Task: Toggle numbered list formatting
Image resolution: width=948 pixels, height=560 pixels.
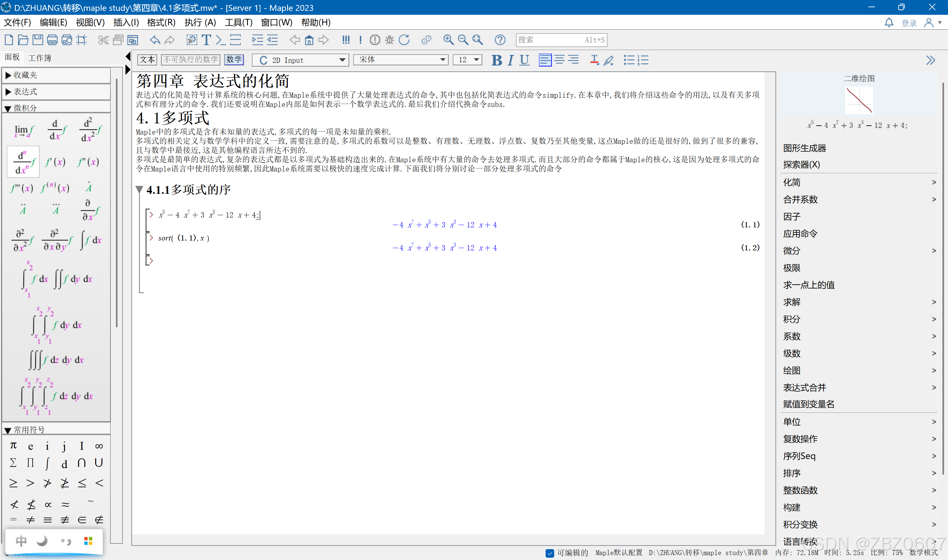Action: click(x=643, y=60)
